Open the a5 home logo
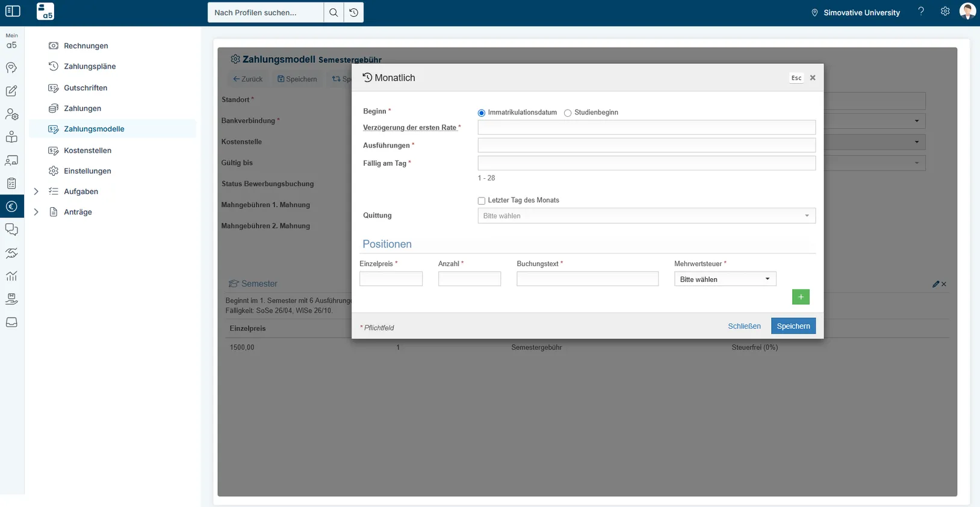 tap(45, 11)
